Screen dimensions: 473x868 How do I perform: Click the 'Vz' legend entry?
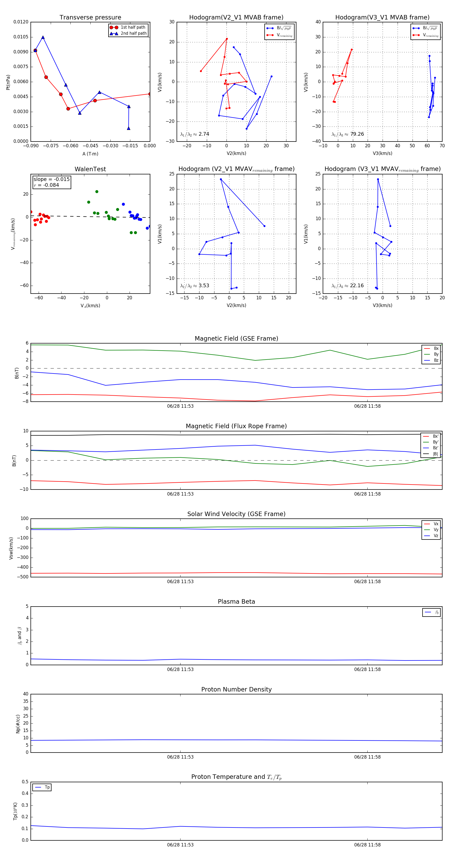click(431, 536)
